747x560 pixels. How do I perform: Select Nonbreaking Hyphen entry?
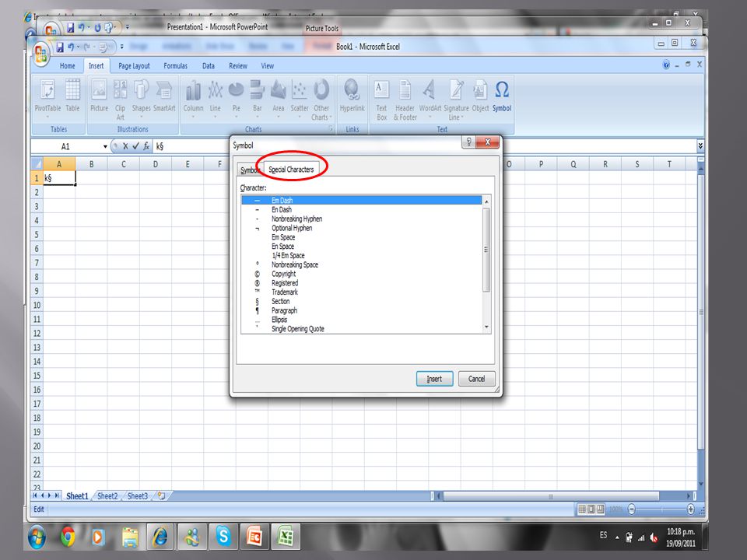click(x=362, y=219)
